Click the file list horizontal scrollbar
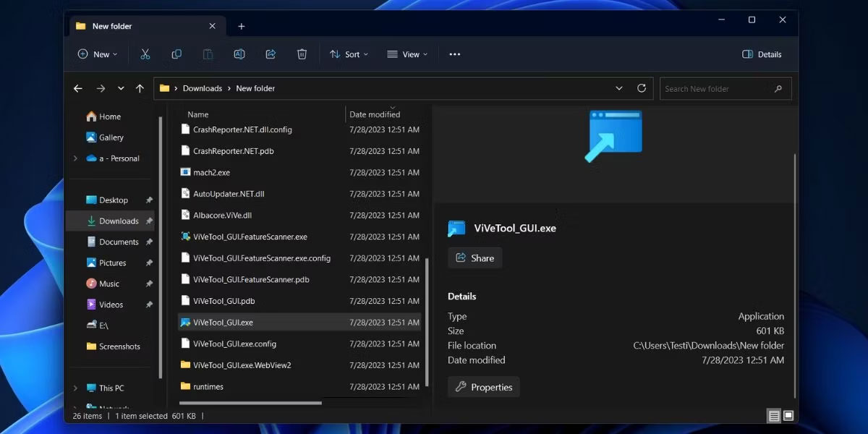868x434 pixels. [250, 403]
